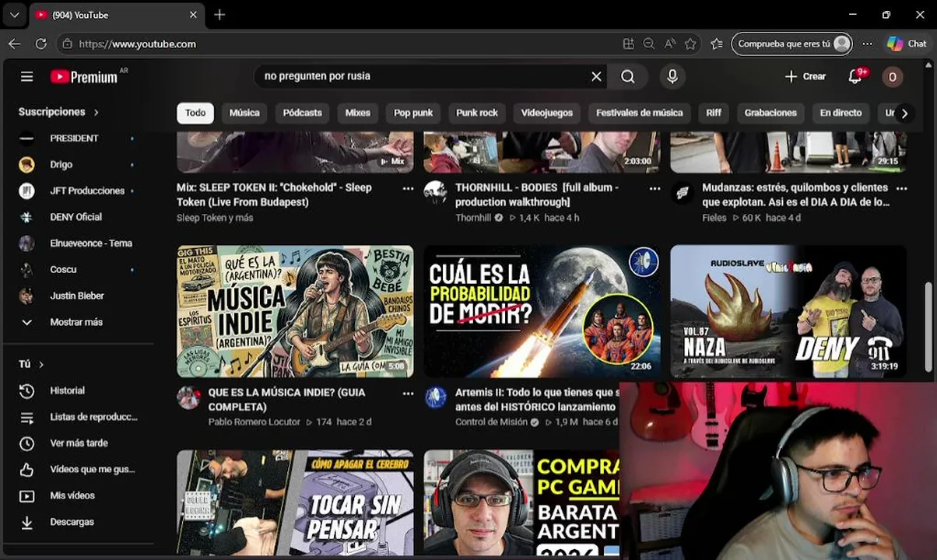This screenshot has width=937, height=560.
Task: Select the Pódcasts filter chip
Action: 302,113
